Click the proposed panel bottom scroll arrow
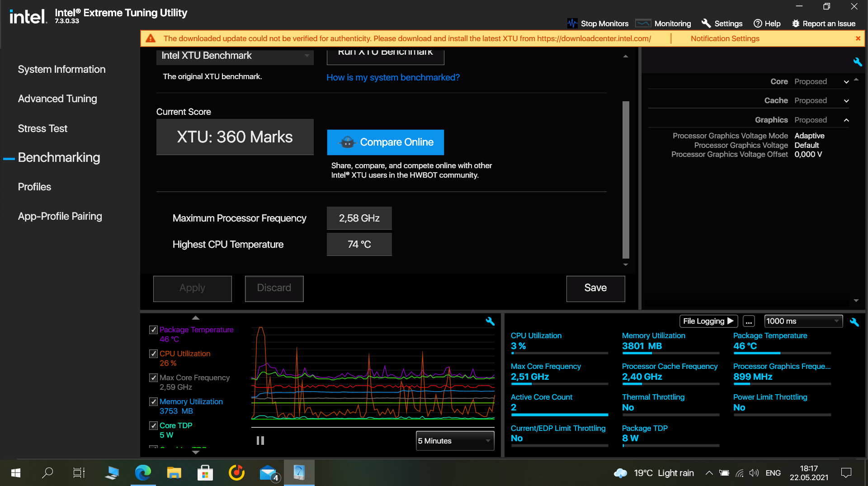 pyautogui.click(x=856, y=301)
